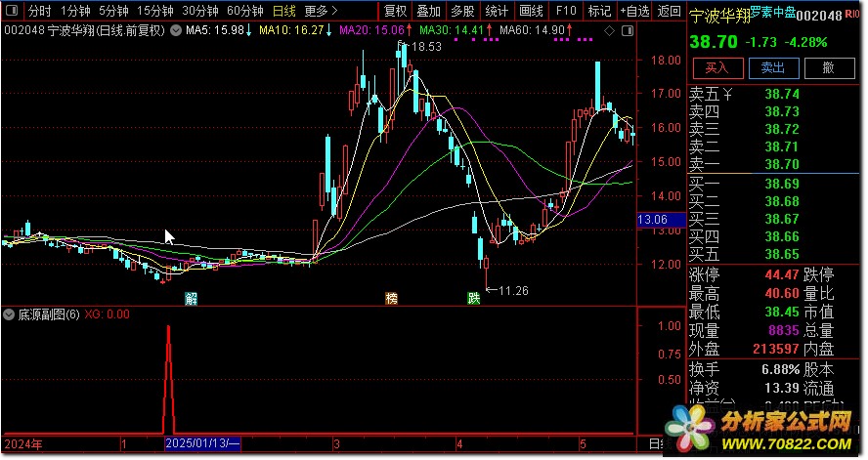The height and width of the screenshot is (460, 868).
Task: Click the red 买入 button
Action: pos(718,68)
